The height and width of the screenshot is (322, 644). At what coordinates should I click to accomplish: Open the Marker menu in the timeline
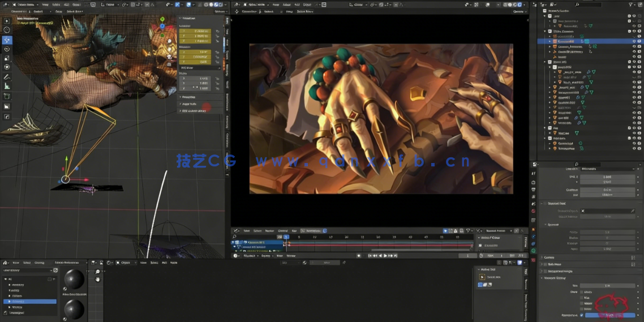click(269, 231)
